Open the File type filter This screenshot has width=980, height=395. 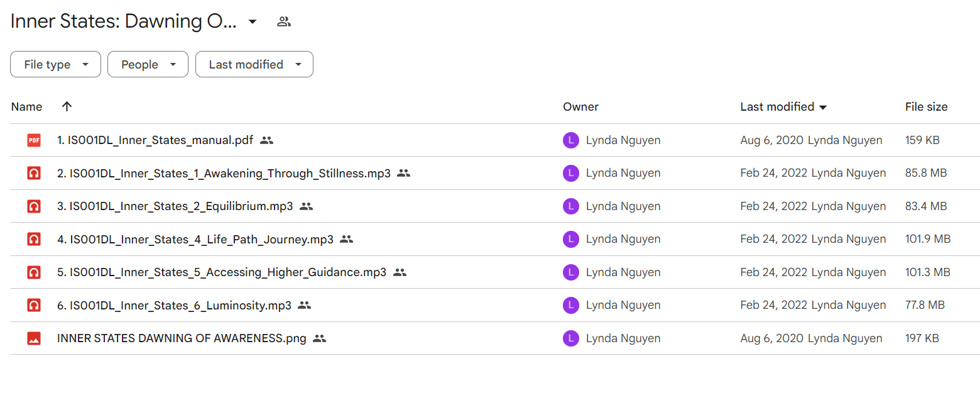(x=55, y=64)
